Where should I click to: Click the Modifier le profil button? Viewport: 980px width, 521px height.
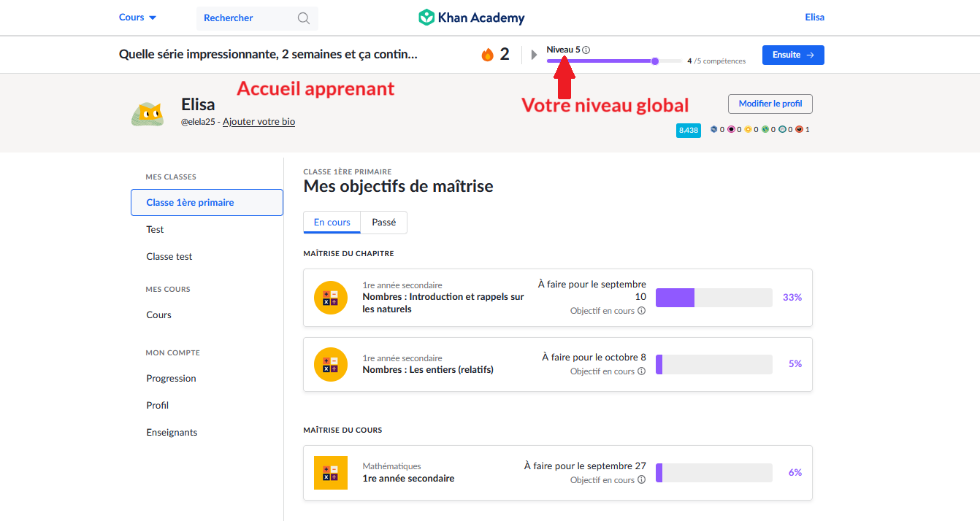[x=770, y=104]
